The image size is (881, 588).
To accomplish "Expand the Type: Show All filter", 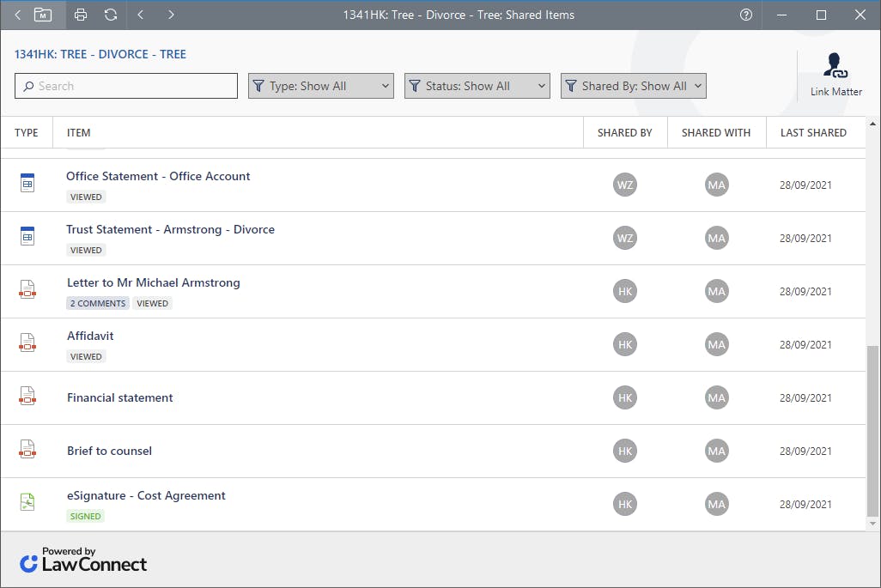I will [320, 86].
